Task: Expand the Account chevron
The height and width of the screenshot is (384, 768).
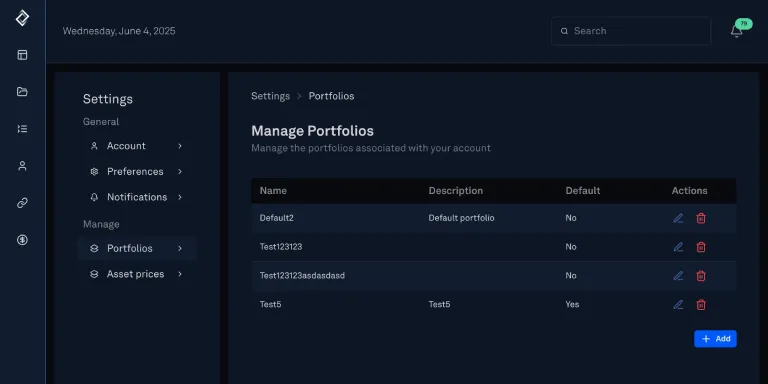Action: (180, 146)
